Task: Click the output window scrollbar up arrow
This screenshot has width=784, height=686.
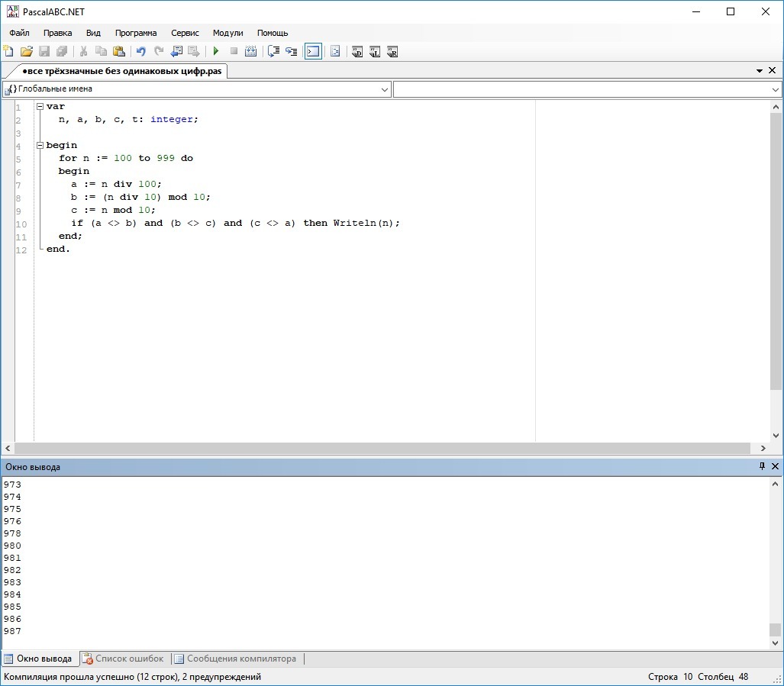Action: 775,484
